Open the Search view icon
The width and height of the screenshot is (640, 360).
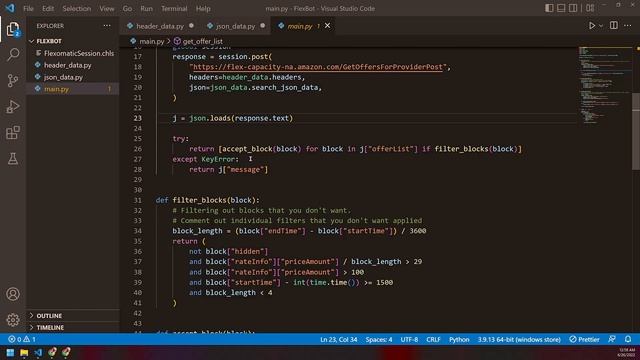click(x=13, y=54)
